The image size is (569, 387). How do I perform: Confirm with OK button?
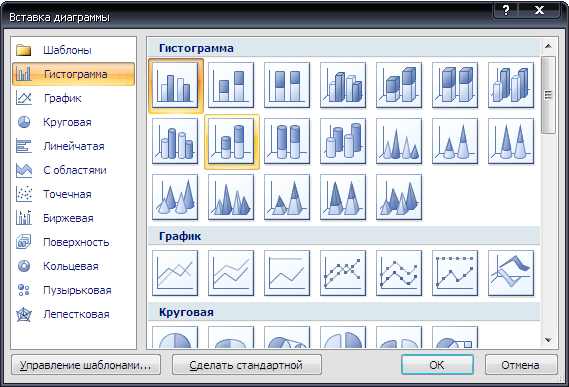(x=437, y=365)
